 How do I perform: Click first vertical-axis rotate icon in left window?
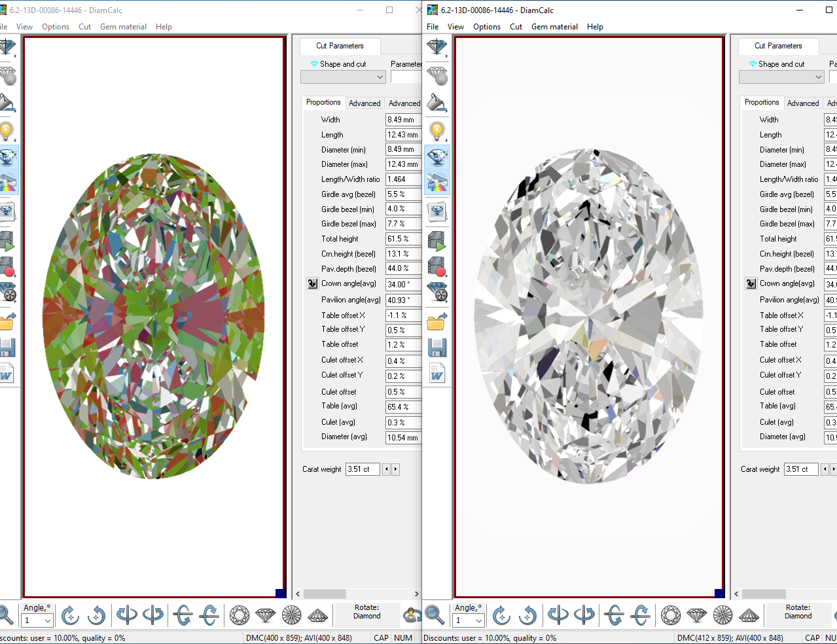[127, 615]
